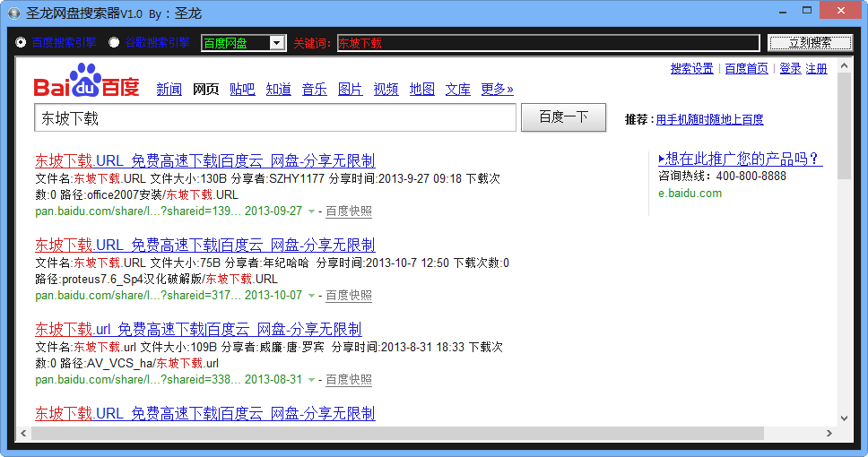Open the 地图 tab
This screenshot has height=457, width=868.
tap(421, 89)
